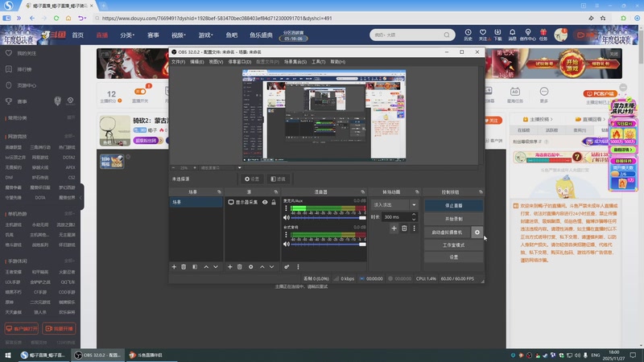Move source down in Sources panel
This screenshot has width=644, height=362.
click(x=271, y=267)
